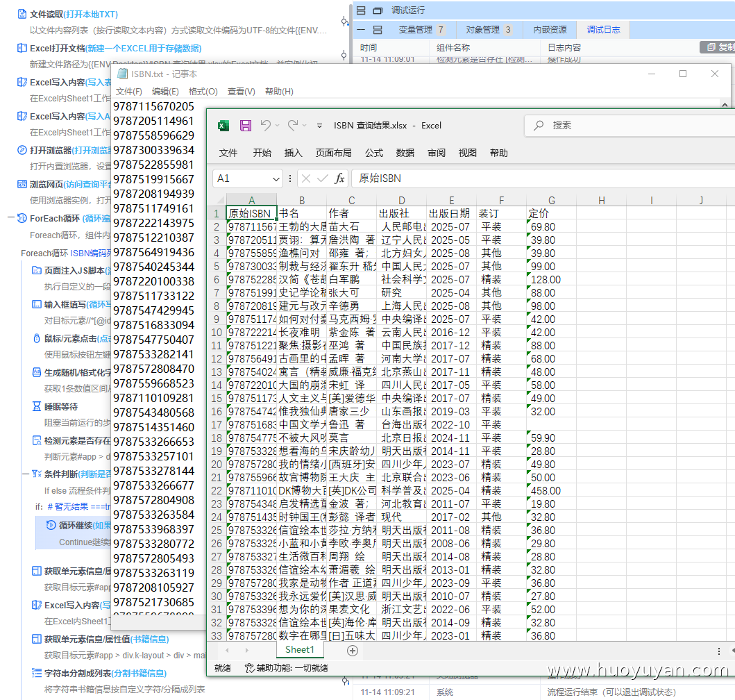Select the 字符串分割成列表 step icon
The height and width of the screenshot is (700, 735).
click(37, 673)
